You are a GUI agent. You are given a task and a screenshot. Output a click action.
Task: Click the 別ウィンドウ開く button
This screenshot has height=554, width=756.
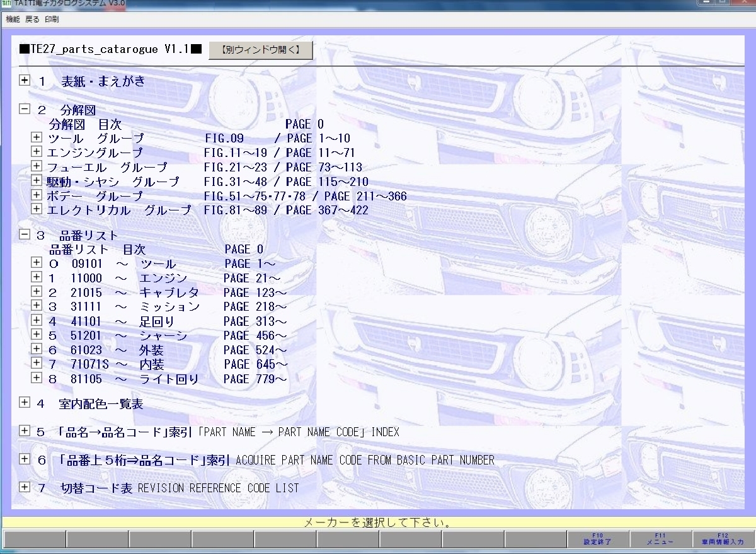(260, 49)
